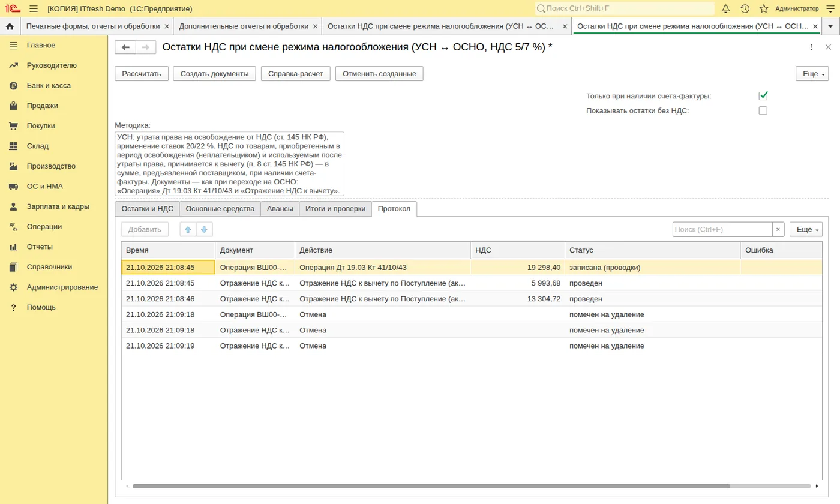Focus the global search field
Screen dimensions: 840x504
[x=625, y=8]
